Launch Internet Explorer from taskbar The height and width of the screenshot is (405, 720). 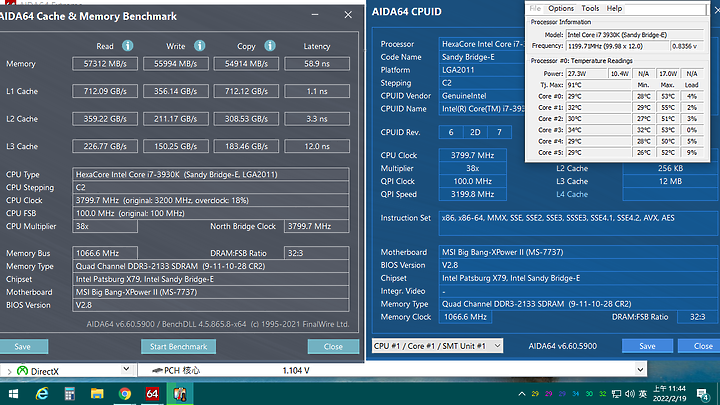(x=42, y=394)
